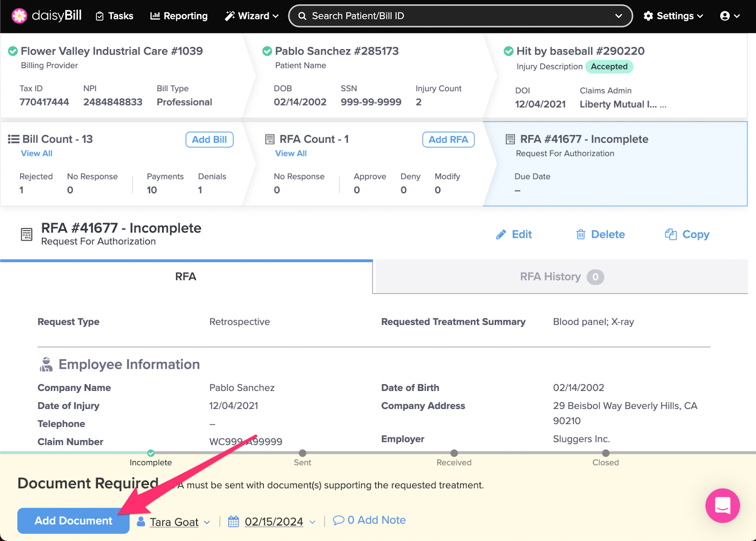This screenshot has height=541, width=756.
Task: Open patient Pablo Sanchez #285173
Action: click(x=337, y=51)
